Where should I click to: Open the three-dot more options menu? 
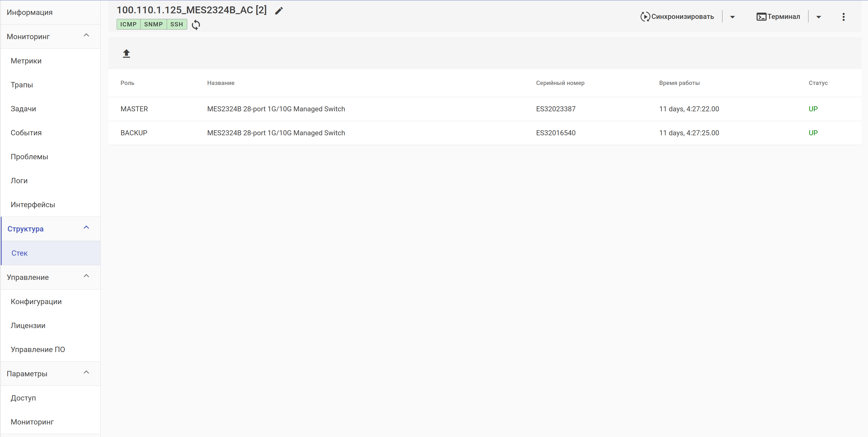point(843,17)
